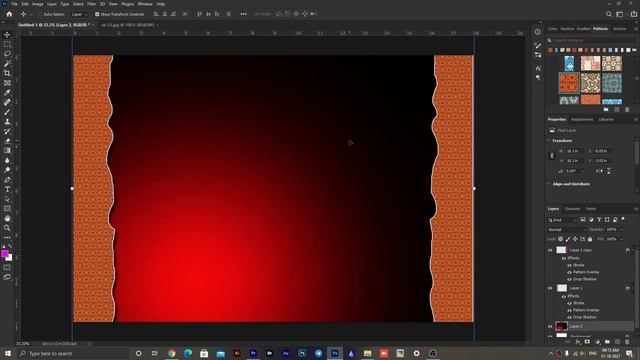Screen dimensions: 640x360
Task: Open the layer Kind filter dropdown
Action: 562,220
